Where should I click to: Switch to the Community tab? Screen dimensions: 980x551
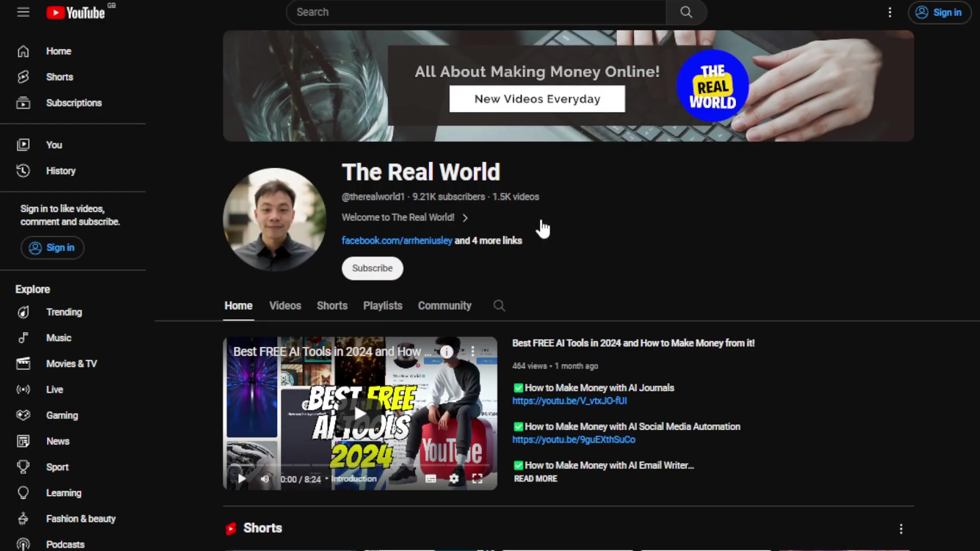(x=445, y=306)
